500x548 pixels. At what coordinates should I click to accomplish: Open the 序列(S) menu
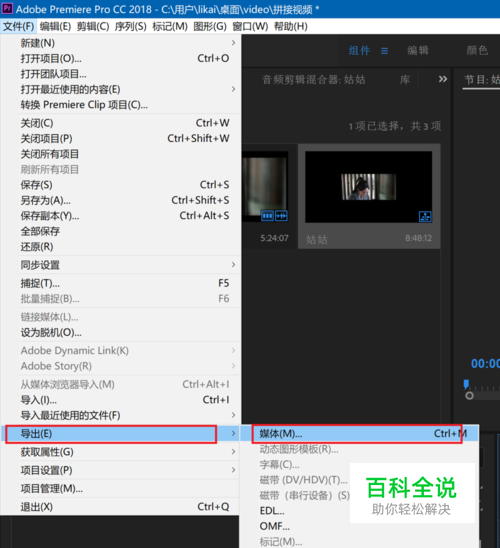point(131,27)
